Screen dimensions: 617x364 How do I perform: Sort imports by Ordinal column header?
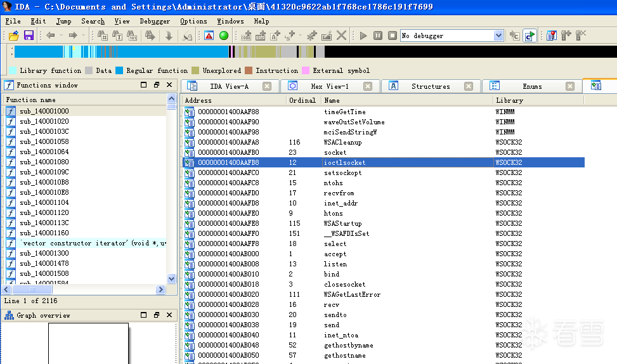pos(304,100)
